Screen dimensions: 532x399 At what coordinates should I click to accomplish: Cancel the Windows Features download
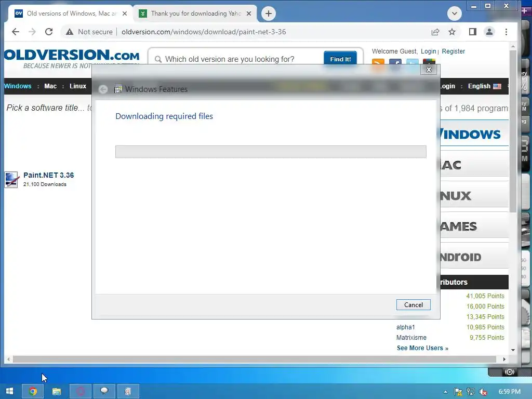[x=413, y=304]
